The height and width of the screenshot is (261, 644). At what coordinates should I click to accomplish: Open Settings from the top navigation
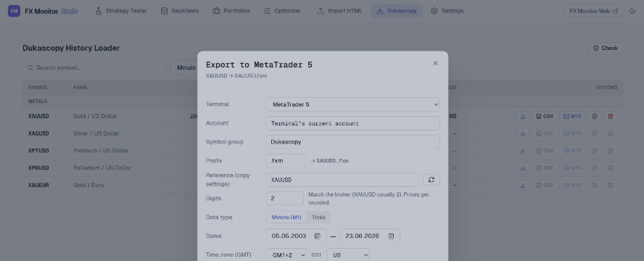click(447, 11)
